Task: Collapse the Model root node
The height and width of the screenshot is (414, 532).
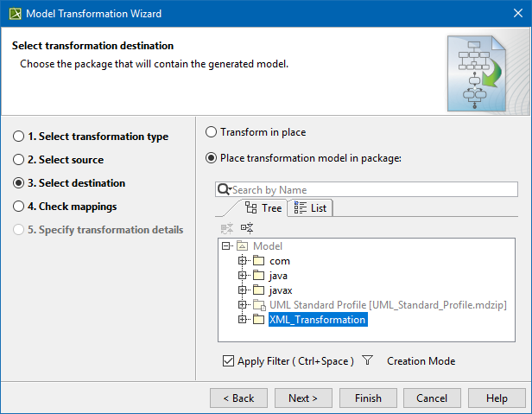Action: pos(226,246)
